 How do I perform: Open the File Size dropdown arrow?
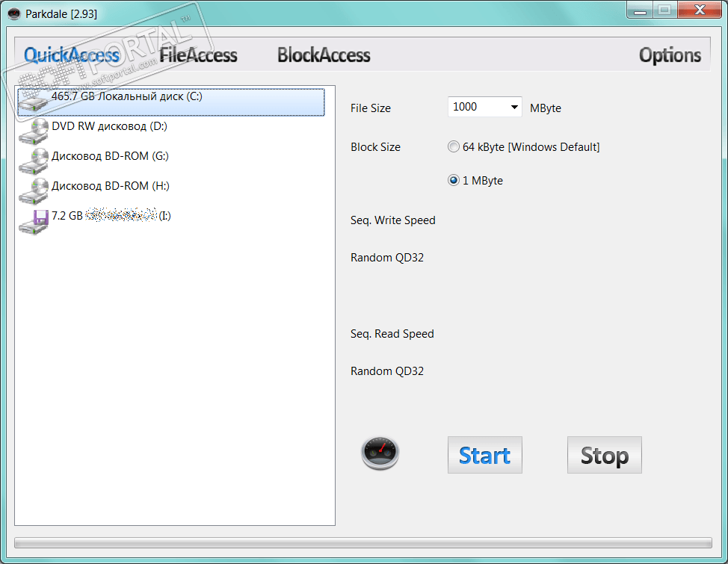(x=514, y=108)
